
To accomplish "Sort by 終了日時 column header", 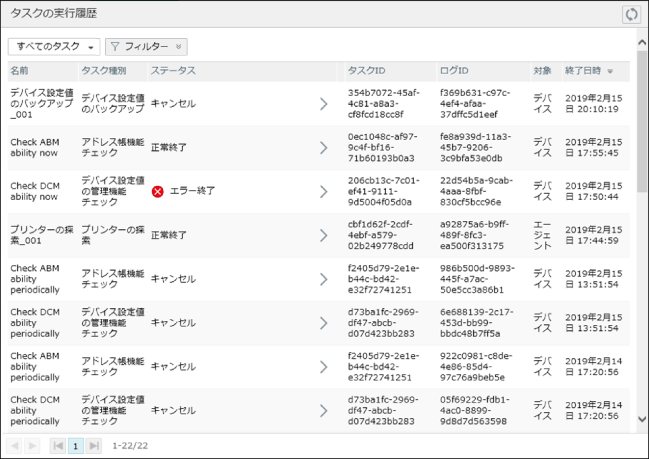I will 589,72.
